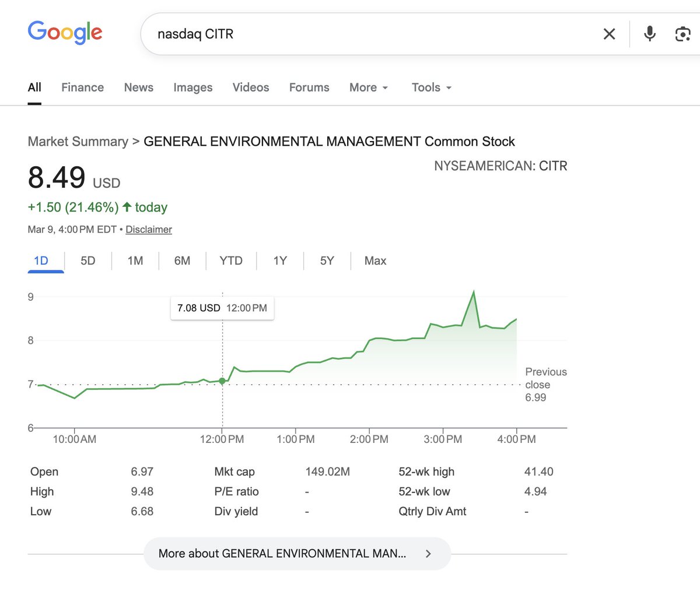The image size is (700, 598).
Task: Open the Disclaimer link
Action: coord(149,230)
